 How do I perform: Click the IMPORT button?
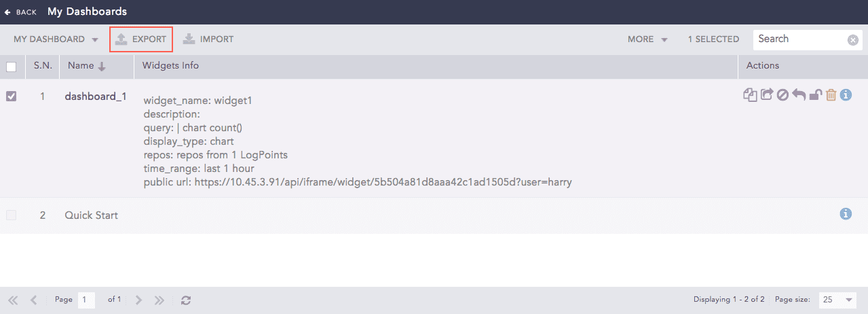(208, 39)
